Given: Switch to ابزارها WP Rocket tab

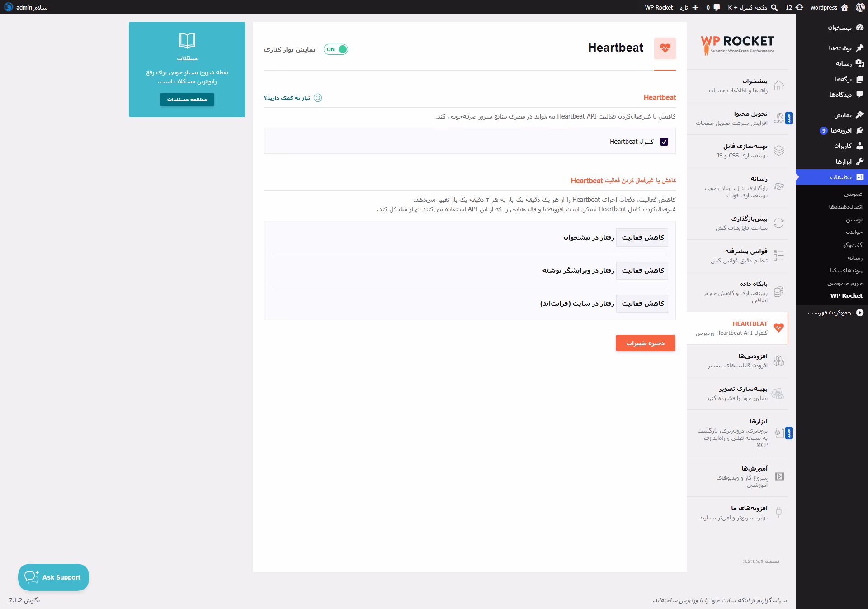Looking at the screenshot, I should point(738,433).
